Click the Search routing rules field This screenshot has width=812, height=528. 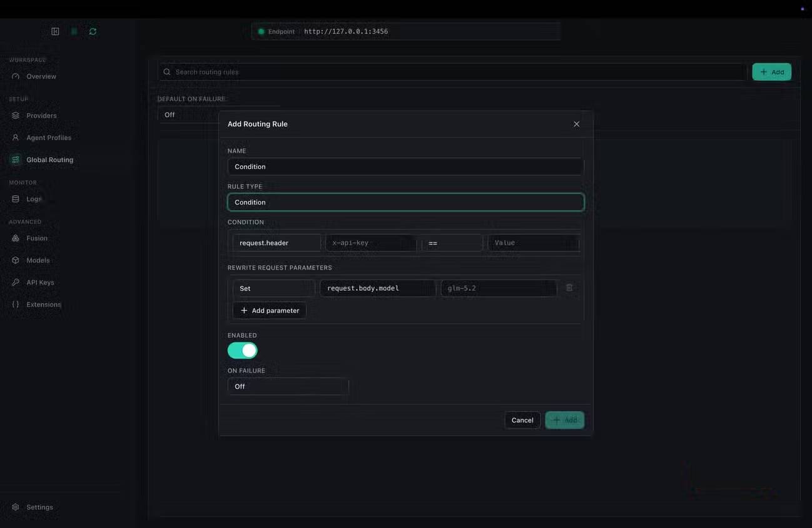(x=452, y=72)
